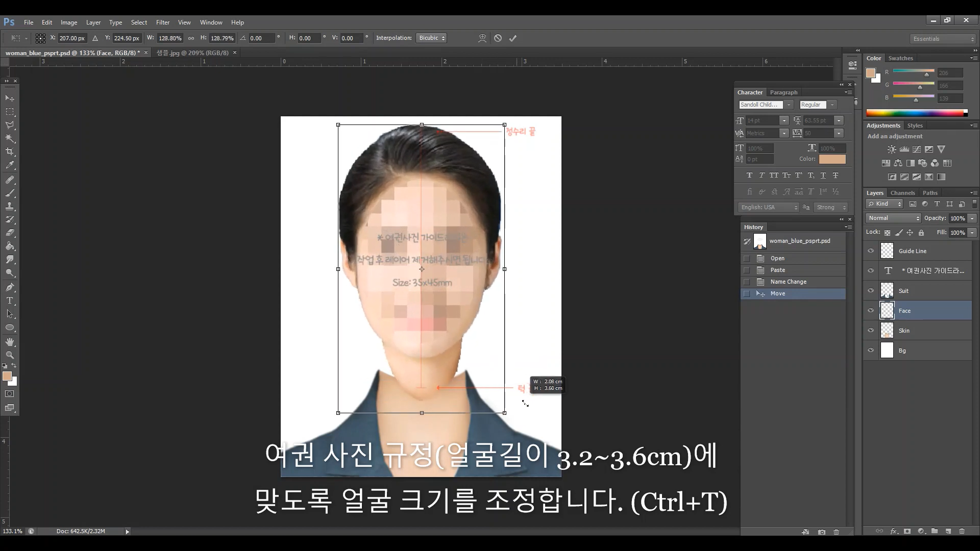This screenshot has height=551, width=980.
Task: Click link icon to maintain aspect ratio
Action: (191, 38)
